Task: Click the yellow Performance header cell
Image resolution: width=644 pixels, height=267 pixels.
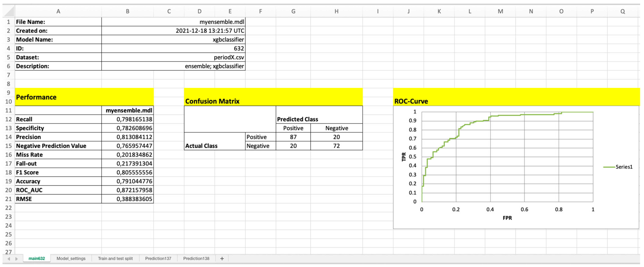Action: pos(84,97)
